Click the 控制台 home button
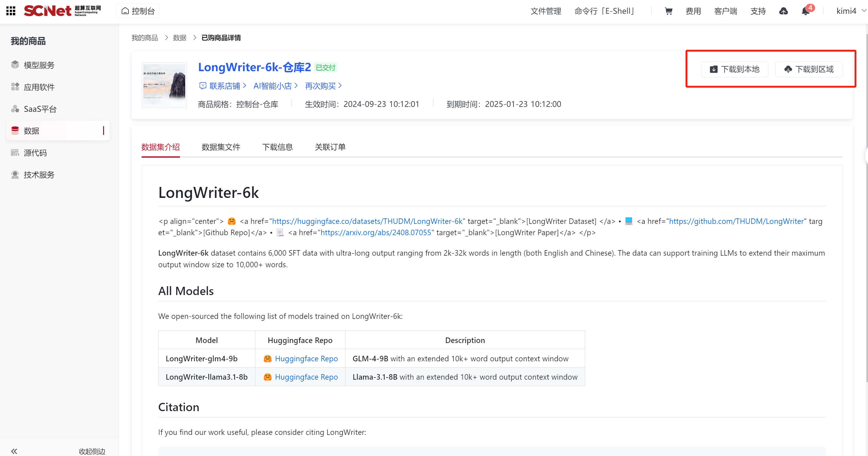Viewport: 868px width, 456px height. click(138, 11)
